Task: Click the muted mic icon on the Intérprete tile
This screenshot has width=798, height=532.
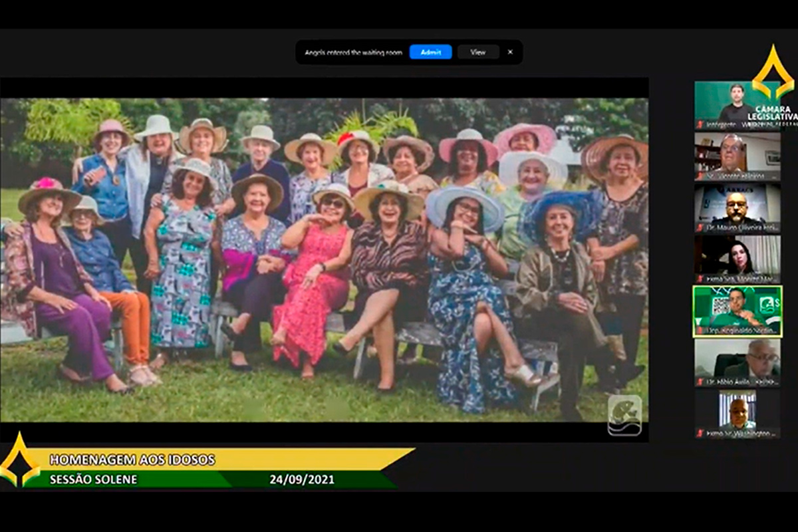Action: point(700,124)
